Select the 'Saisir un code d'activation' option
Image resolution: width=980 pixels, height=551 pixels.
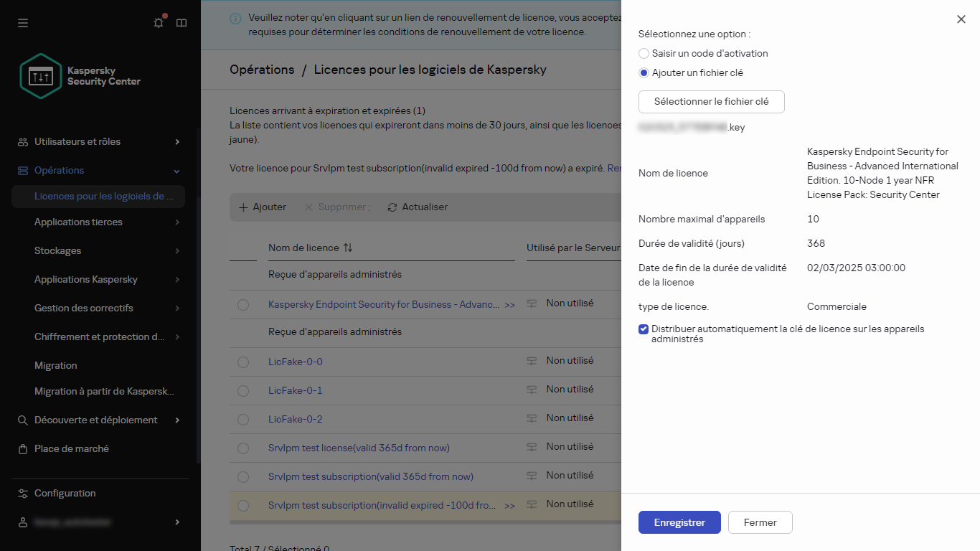644,53
